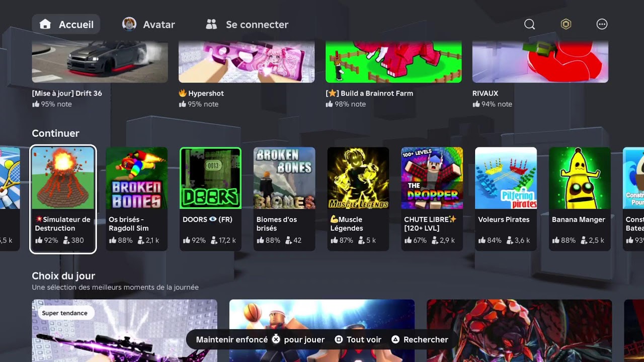Viewport: 644px width, 362px height.
Task: Open the basketball player featured card
Action: tap(322, 331)
